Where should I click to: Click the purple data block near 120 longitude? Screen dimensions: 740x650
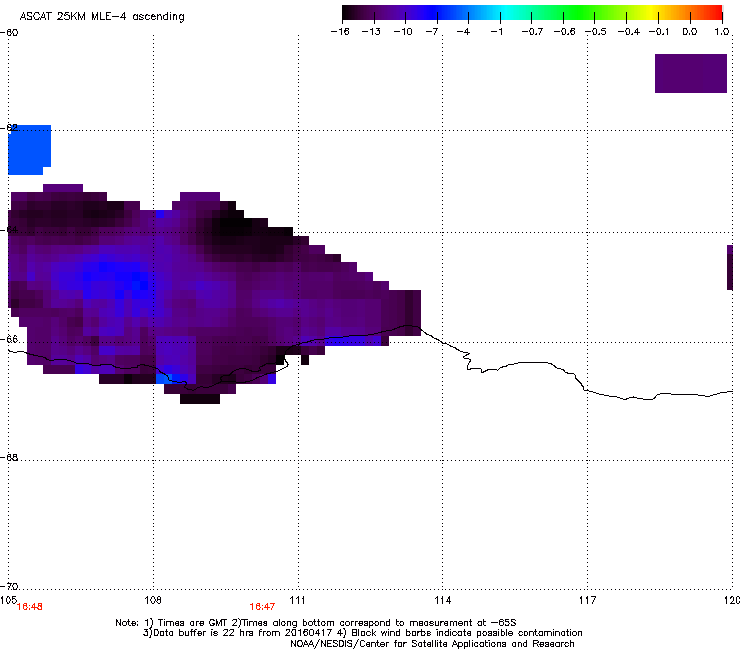(x=690, y=73)
